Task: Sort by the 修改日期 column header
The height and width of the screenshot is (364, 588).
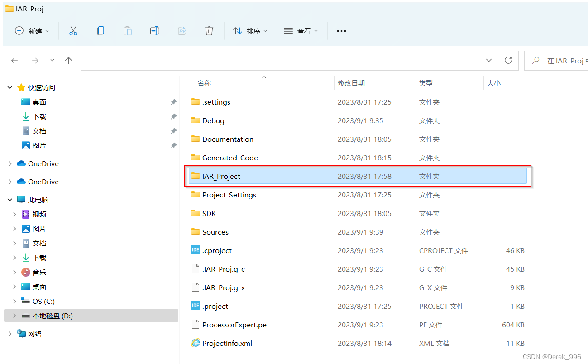Action: click(351, 83)
